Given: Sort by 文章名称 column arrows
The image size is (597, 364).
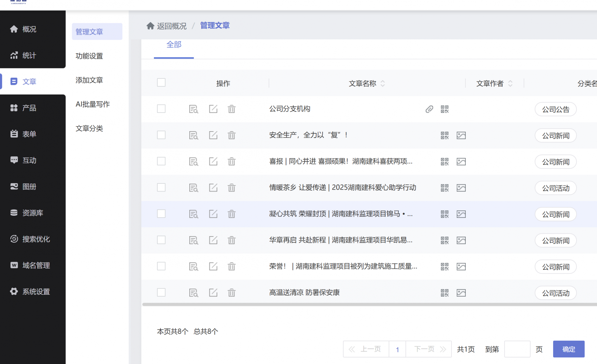Looking at the screenshot, I should pyautogui.click(x=383, y=83).
